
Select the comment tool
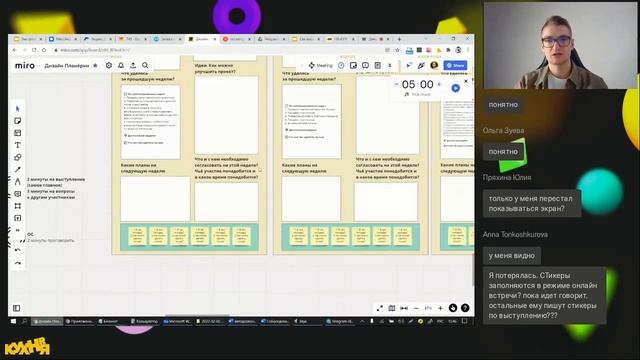18,194
